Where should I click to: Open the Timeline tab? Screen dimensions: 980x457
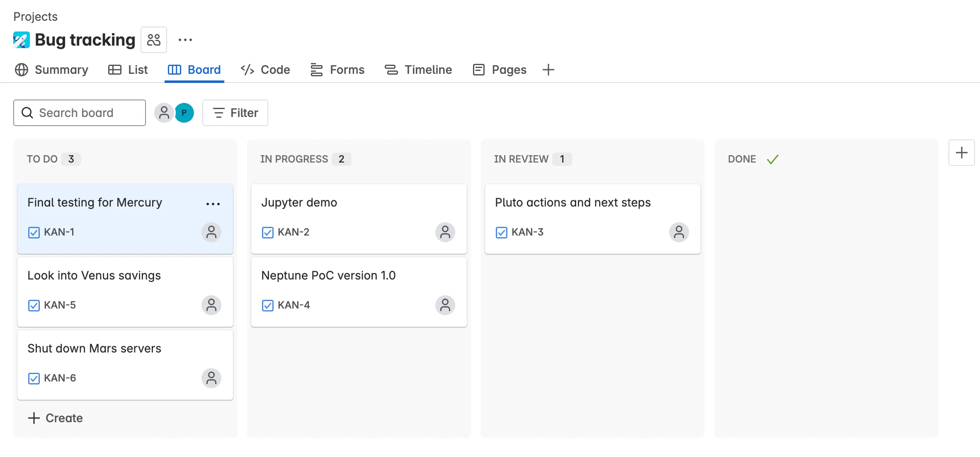coord(418,70)
